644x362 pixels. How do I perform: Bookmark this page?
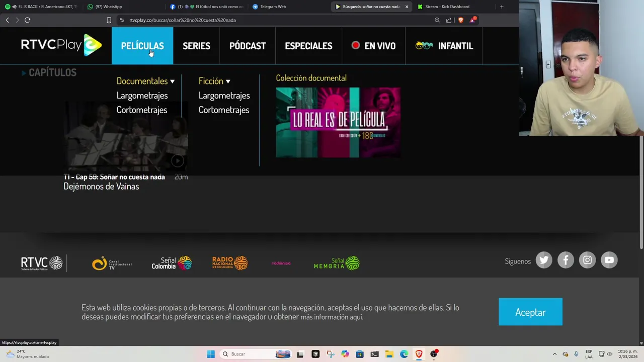[109, 20]
